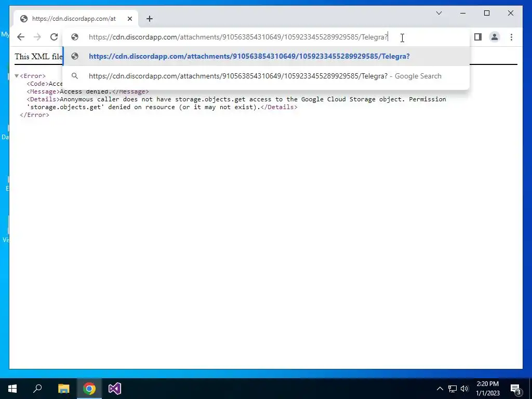532x399 pixels.
Task: Launch Visual Studio from the taskbar
Action: tap(115, 389)
